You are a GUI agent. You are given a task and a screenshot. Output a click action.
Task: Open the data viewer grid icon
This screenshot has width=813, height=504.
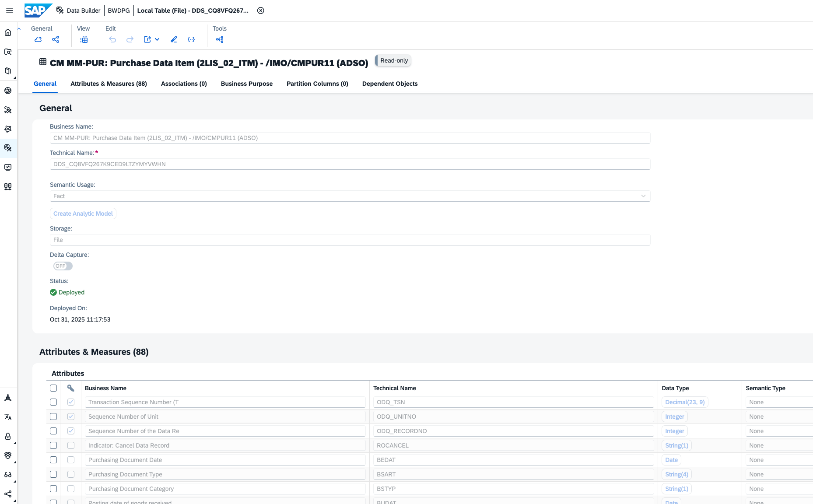[84, 39]
